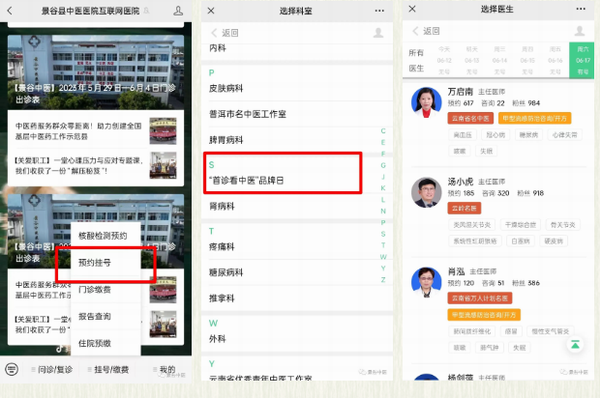Open doctor 肖泓's profile photo
Screen dimensions: 600x398
[x=426, y=282]
